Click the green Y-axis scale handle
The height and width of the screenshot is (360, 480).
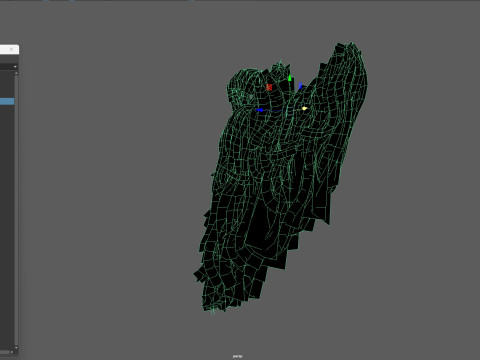pyautogui.click(x=290, y=78)
